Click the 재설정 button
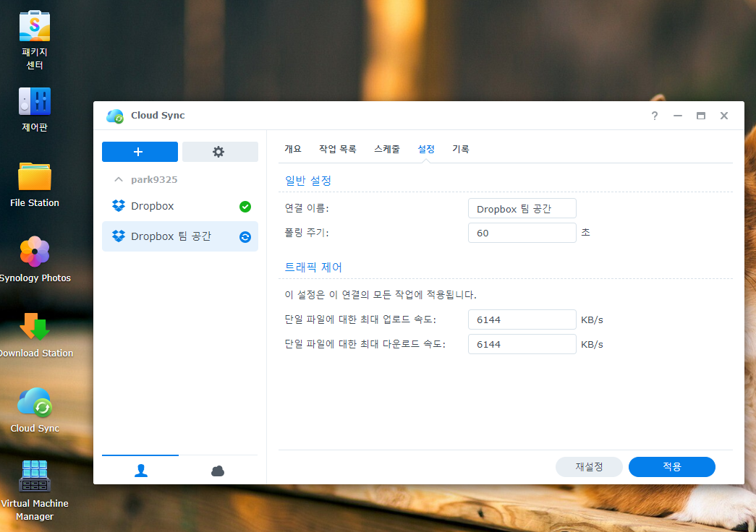Viewport: 756px width, 532px height. [589, 467]
